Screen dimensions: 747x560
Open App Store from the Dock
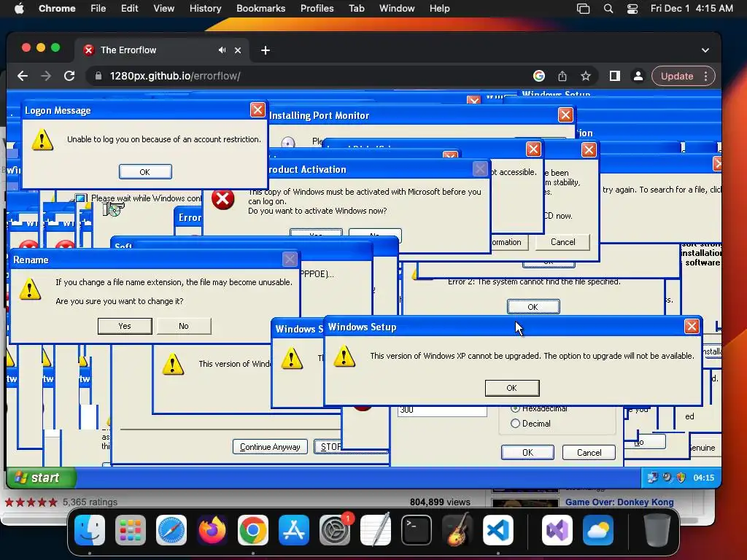(x=294, y=530)
